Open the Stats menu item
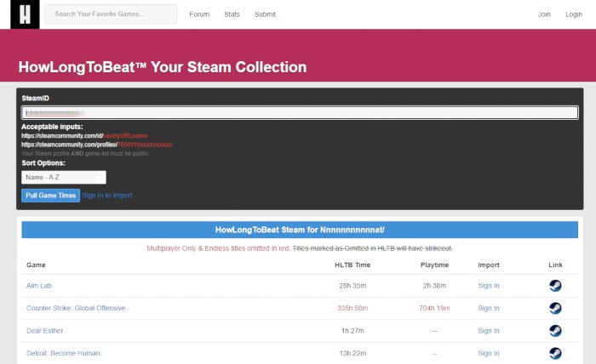The image size is (596, 364). 232,14
